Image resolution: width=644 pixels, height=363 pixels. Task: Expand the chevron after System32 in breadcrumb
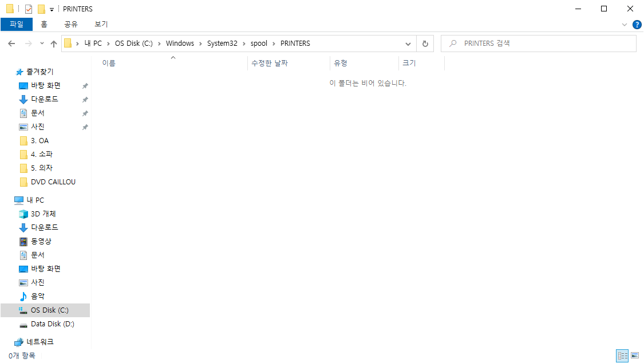[x=244, y=44]
